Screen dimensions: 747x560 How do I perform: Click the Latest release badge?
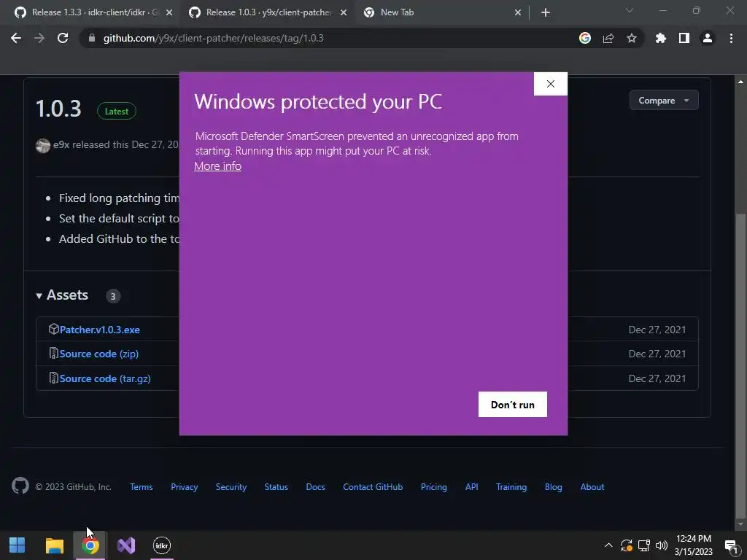tap(116, 111)
